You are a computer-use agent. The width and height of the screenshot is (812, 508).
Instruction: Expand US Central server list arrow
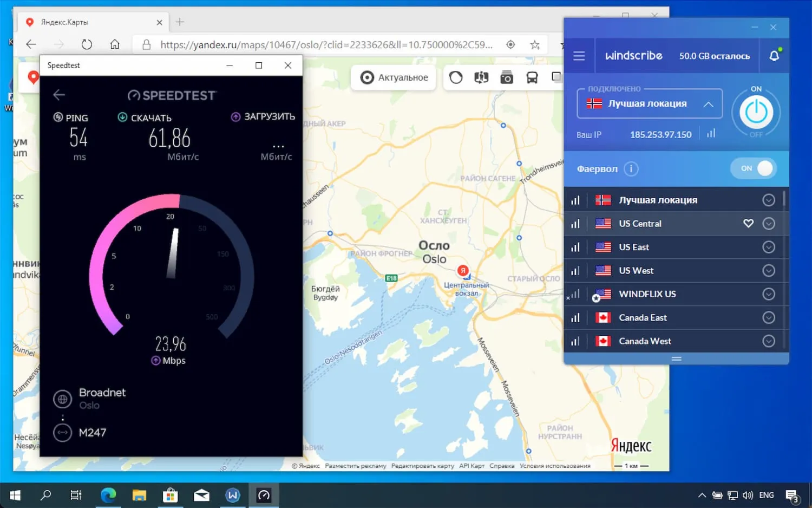click(769, 223)
